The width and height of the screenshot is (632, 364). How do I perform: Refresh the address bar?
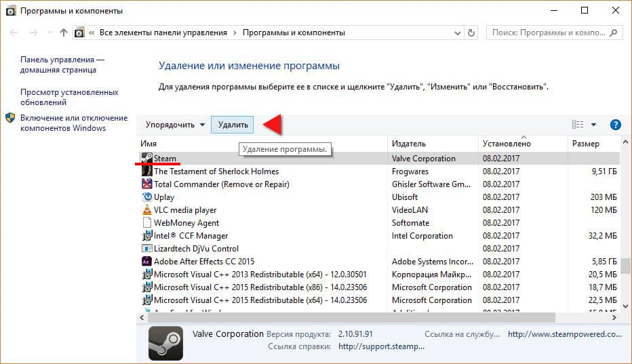coord(471,33)
